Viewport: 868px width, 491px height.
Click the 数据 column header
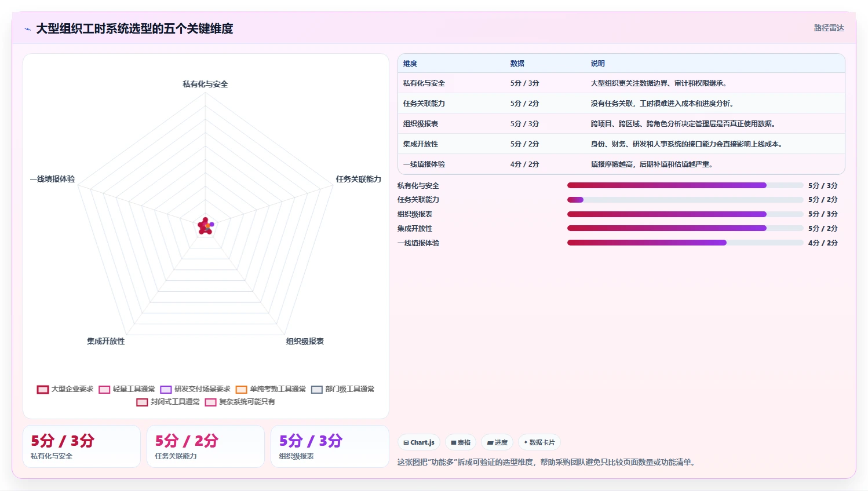517,64
